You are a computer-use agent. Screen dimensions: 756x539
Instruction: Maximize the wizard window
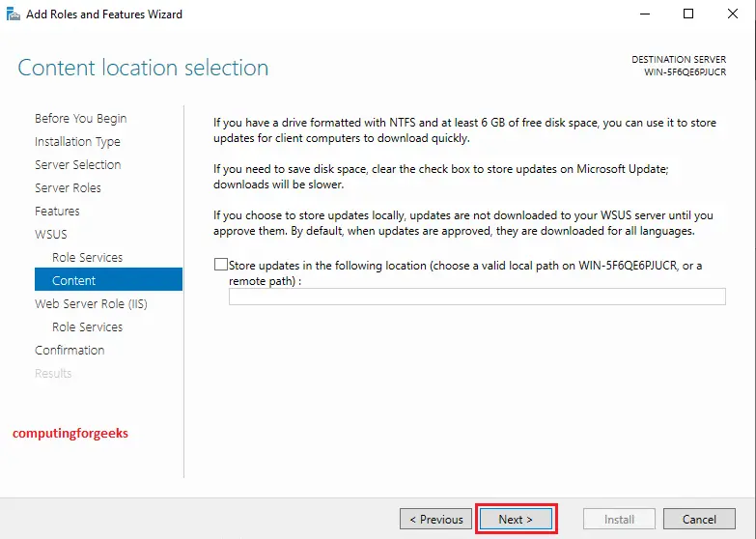(x=688, y=14)
